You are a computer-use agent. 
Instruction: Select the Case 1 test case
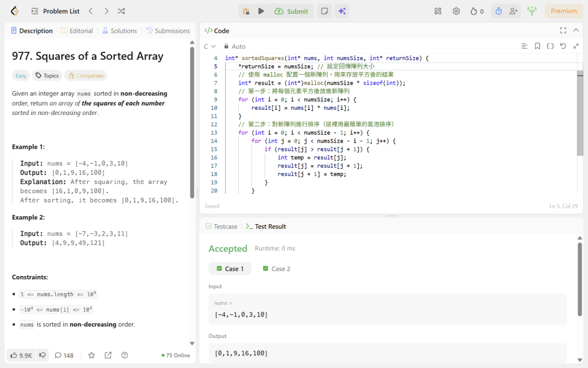tap(230, 269)
